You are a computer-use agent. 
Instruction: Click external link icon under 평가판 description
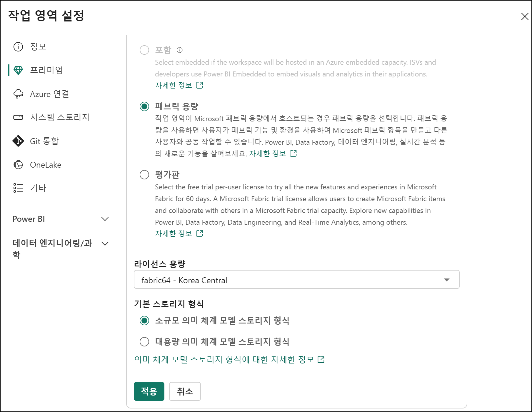[199, 233]
